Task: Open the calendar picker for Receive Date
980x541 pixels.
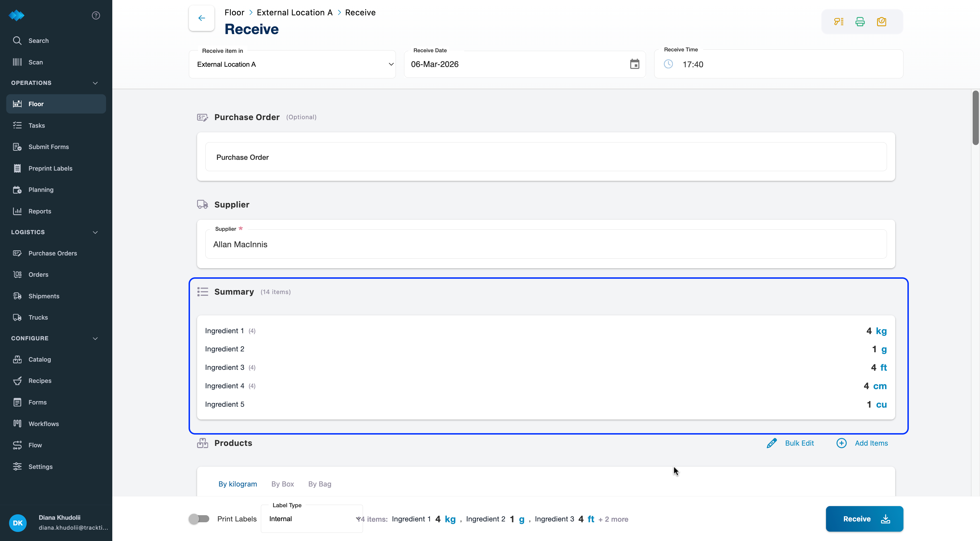Action: tap(634, 64)
